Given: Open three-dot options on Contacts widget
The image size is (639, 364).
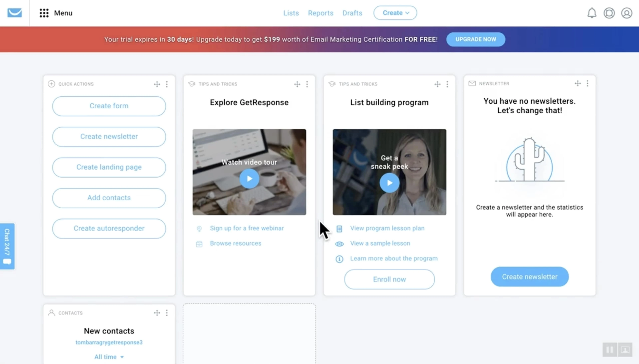Looking at the screenshot, I should tap(167, 313).
